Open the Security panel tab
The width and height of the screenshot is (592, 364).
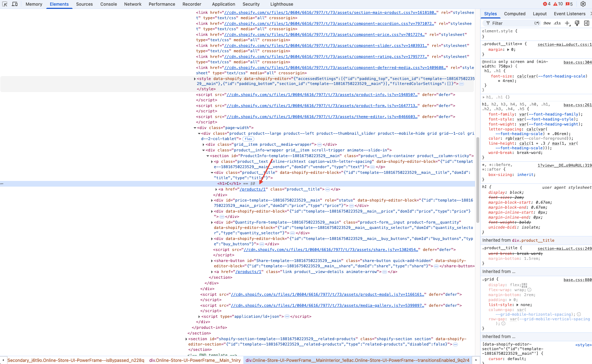coord(251,4)
